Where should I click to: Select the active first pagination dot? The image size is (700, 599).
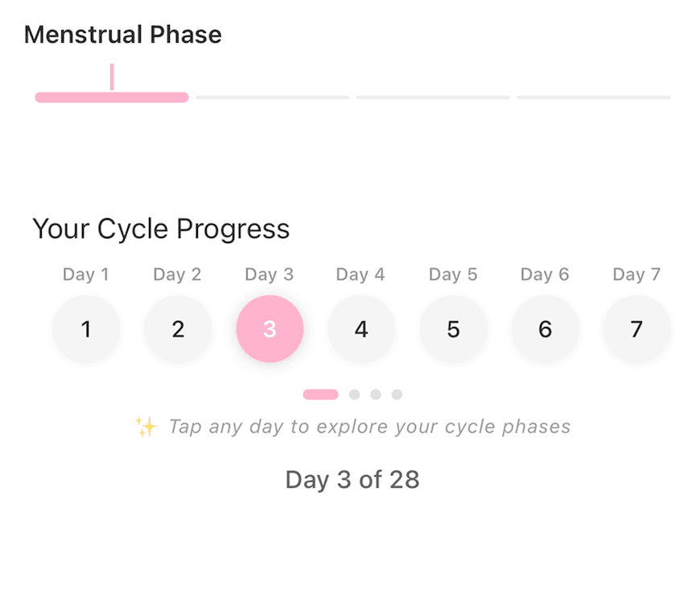point(319,394)
